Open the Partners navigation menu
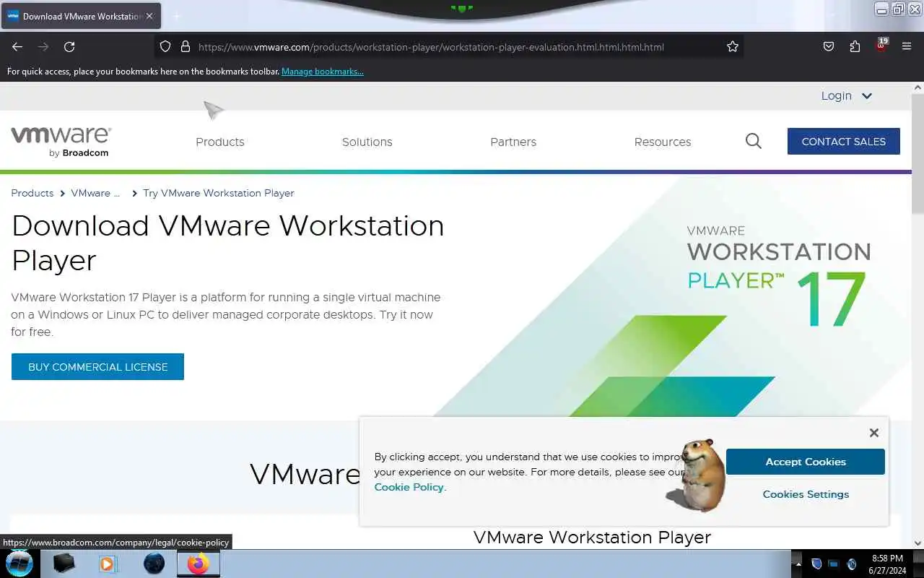This screenshot has height=578, width=924. point(513,142)
